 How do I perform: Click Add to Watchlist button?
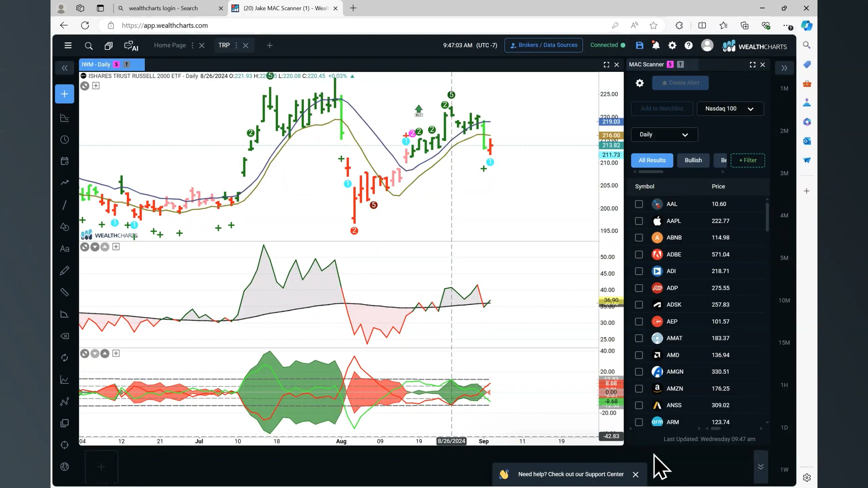click(x=662, y=108)
